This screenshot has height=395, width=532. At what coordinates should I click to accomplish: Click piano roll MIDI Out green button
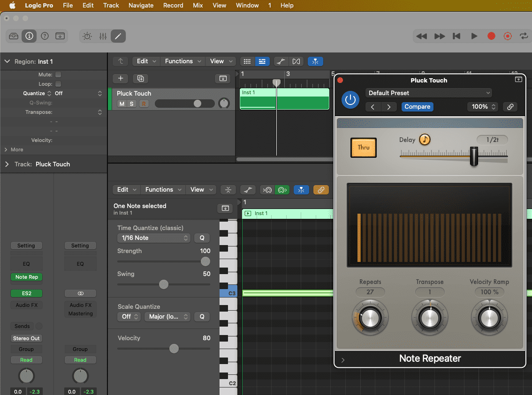(x=282, y=190)
